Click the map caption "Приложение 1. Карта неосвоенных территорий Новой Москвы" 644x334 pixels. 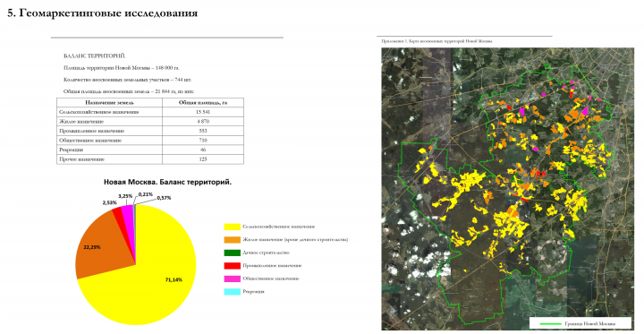(437, 41)
